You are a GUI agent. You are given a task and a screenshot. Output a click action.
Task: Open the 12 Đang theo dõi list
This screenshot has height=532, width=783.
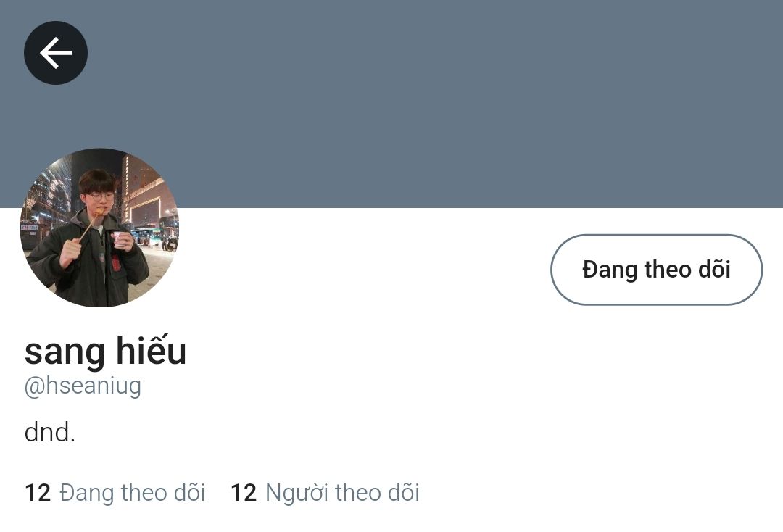pos(115,493)
